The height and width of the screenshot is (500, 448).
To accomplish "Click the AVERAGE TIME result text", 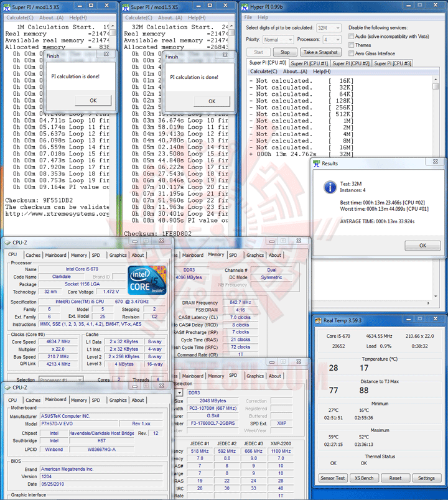I will tap(377, 221).
